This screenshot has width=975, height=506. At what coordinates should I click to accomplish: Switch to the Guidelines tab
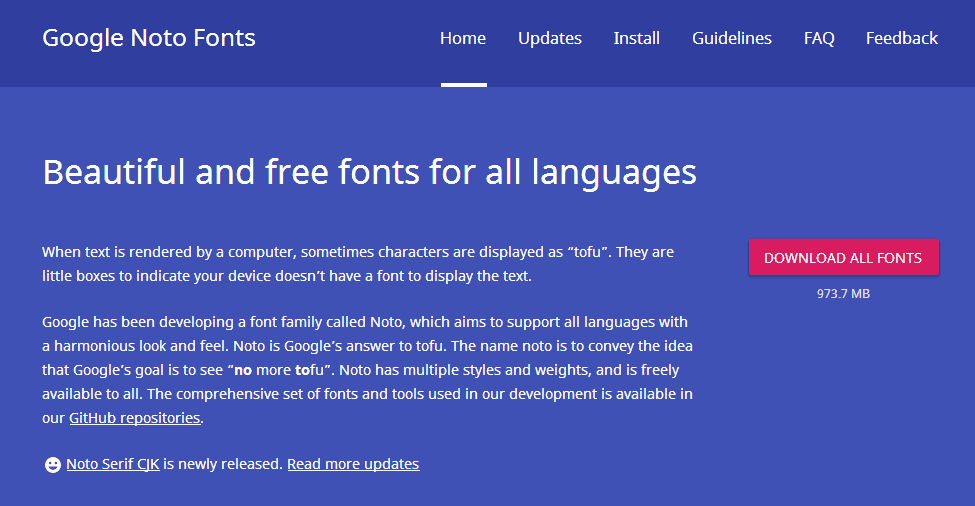coord(732,39)
